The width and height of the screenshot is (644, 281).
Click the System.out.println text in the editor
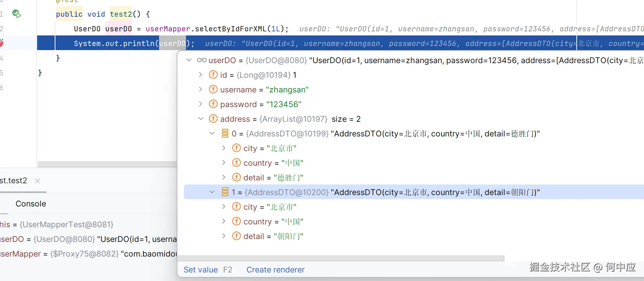(x=114, y=44)
